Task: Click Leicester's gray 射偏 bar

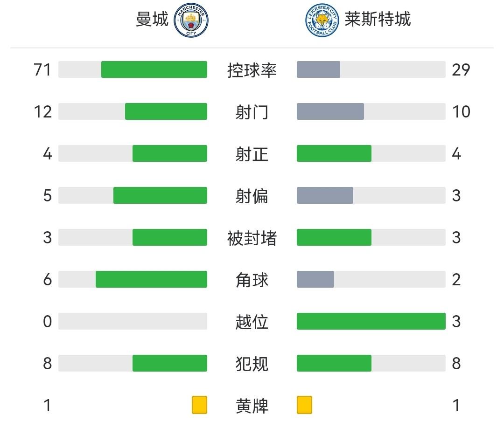Action: [x=325, y=195]
